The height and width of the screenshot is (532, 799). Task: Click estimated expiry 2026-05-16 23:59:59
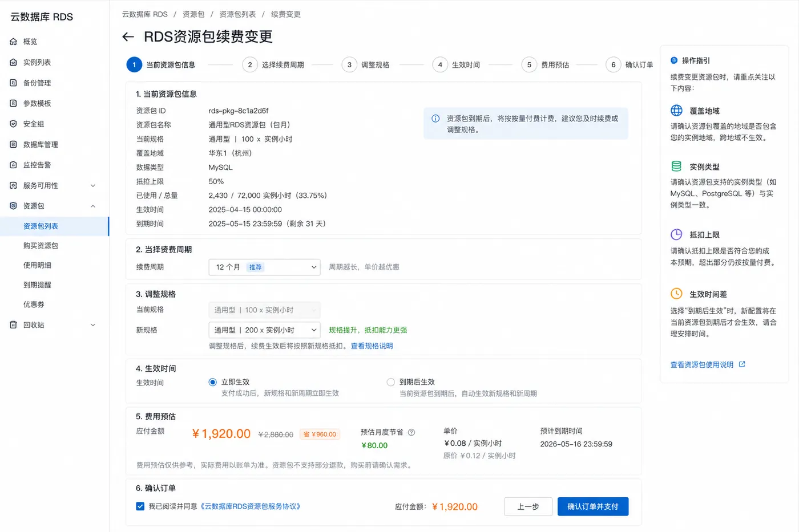576,444
